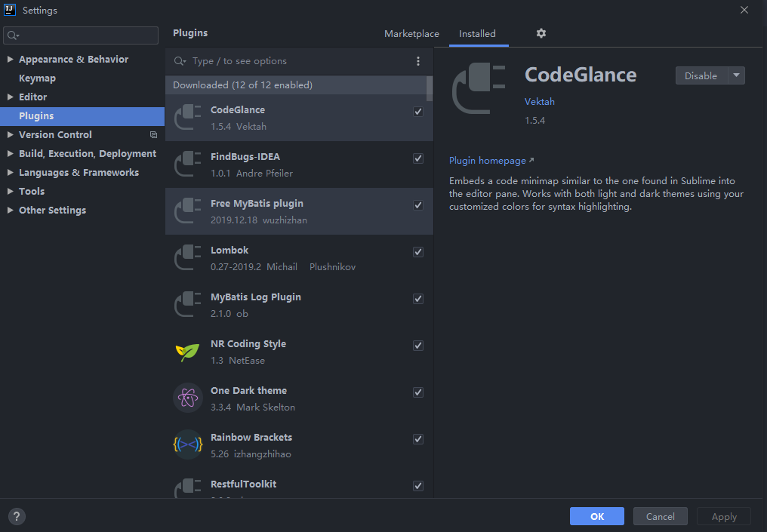Toggle the Lombok plugin checkbox
767x532 pixels.
click(x=418, y=252)
